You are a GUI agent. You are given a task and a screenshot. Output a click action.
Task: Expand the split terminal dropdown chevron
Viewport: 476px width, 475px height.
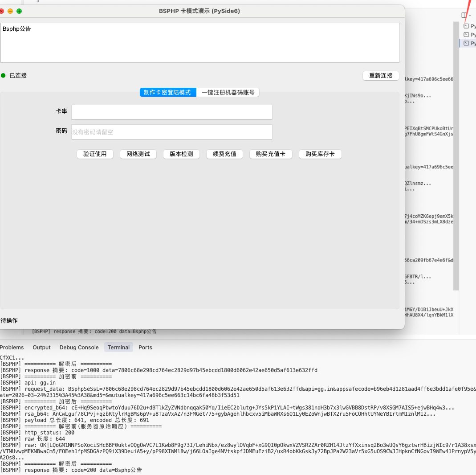[470, 15]
